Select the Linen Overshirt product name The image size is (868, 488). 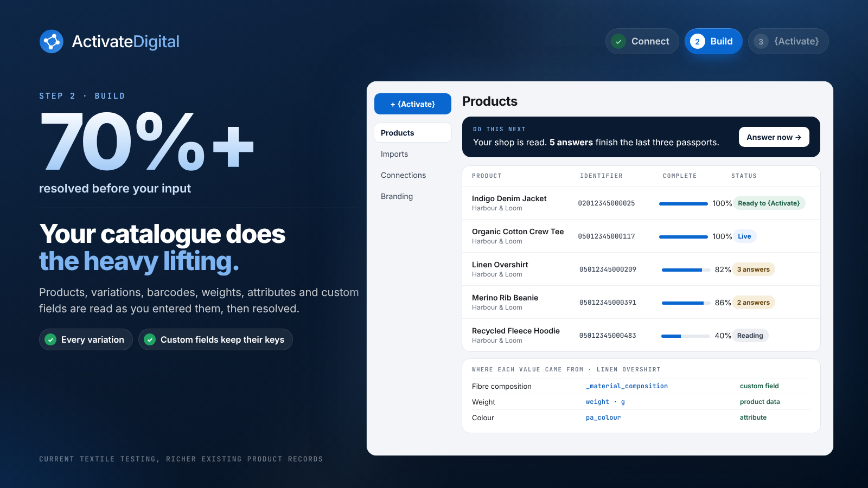click(x=500, y=265)
